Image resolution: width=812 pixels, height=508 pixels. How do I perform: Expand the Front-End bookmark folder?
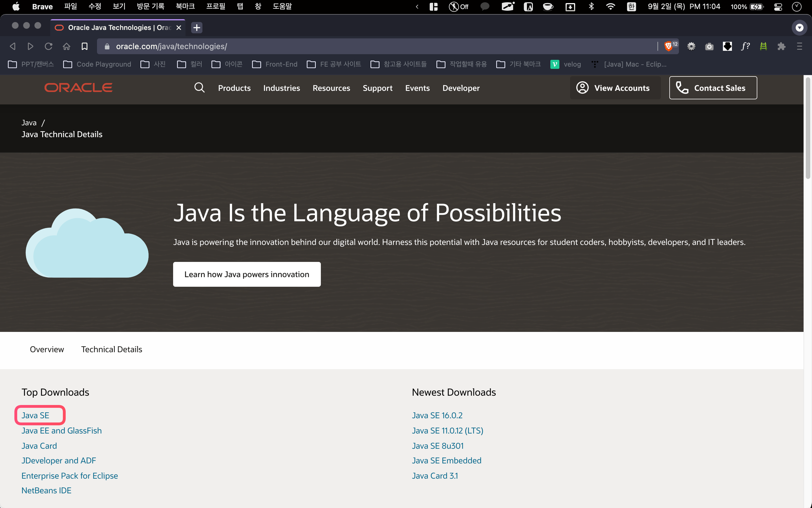[275, 64]
